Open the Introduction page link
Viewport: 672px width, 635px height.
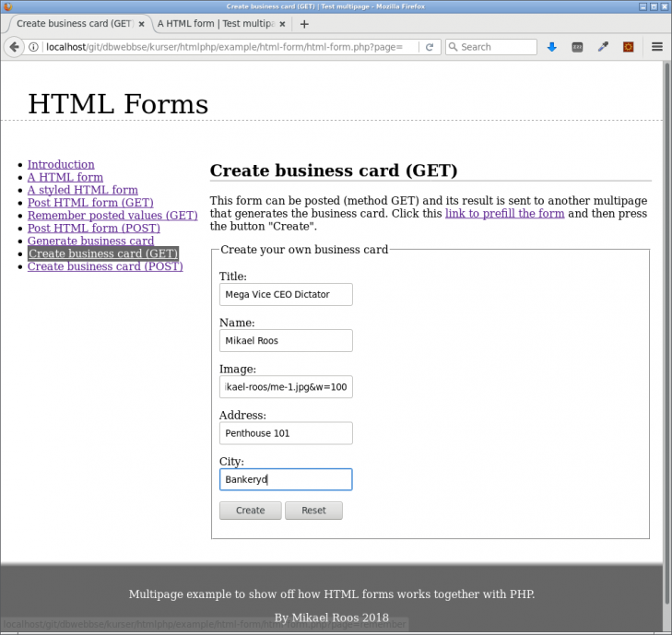point(61,165)
